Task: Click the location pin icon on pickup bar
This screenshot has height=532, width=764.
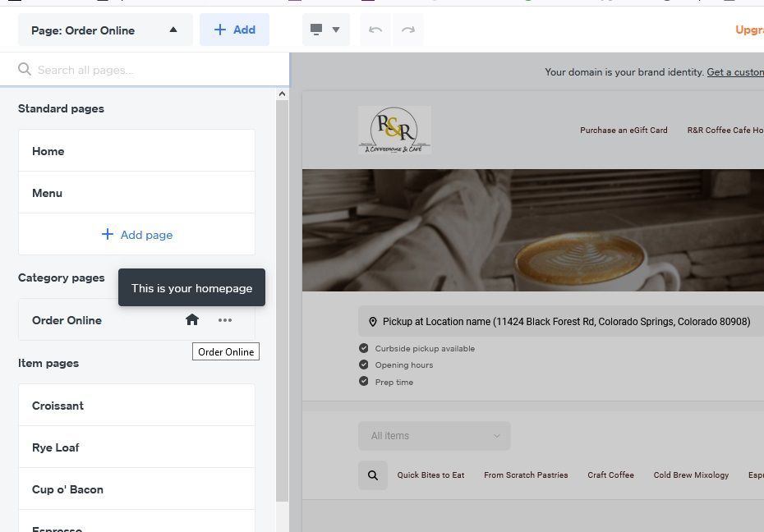Action: click(373, 322)
